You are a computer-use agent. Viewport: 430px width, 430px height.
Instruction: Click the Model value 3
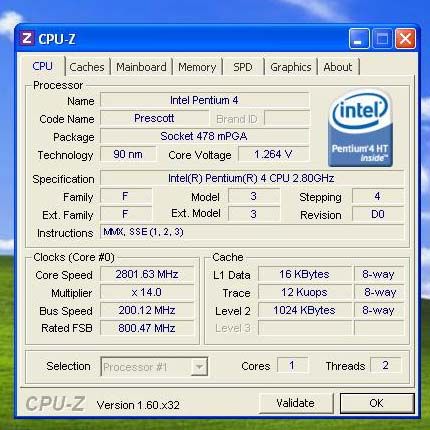(x=254, y=196)
